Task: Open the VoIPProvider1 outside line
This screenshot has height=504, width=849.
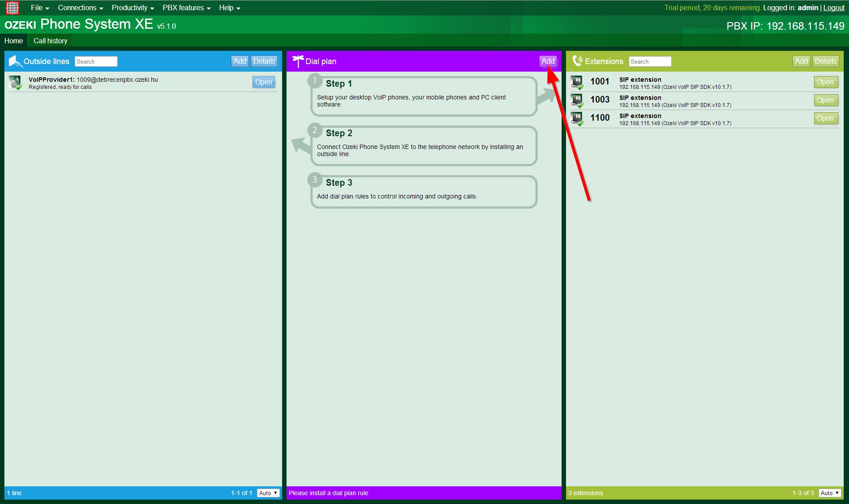Action: tap(264, 82)
